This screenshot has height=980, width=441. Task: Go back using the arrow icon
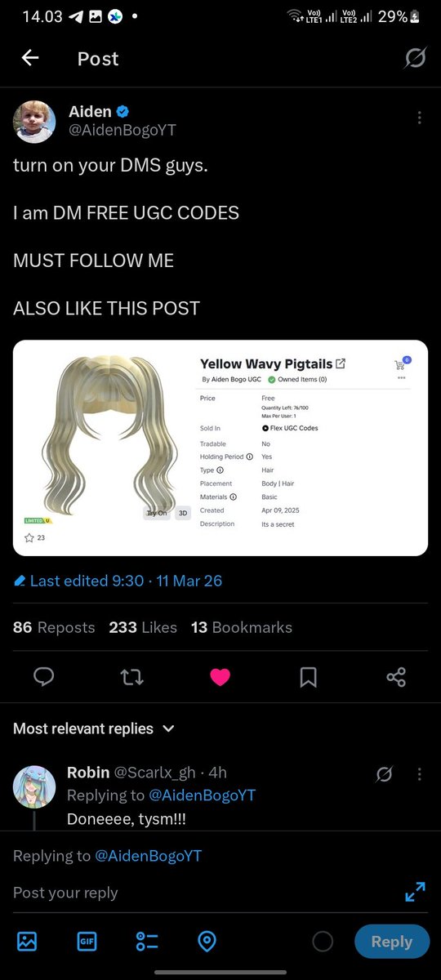click(x=30, y=58)
